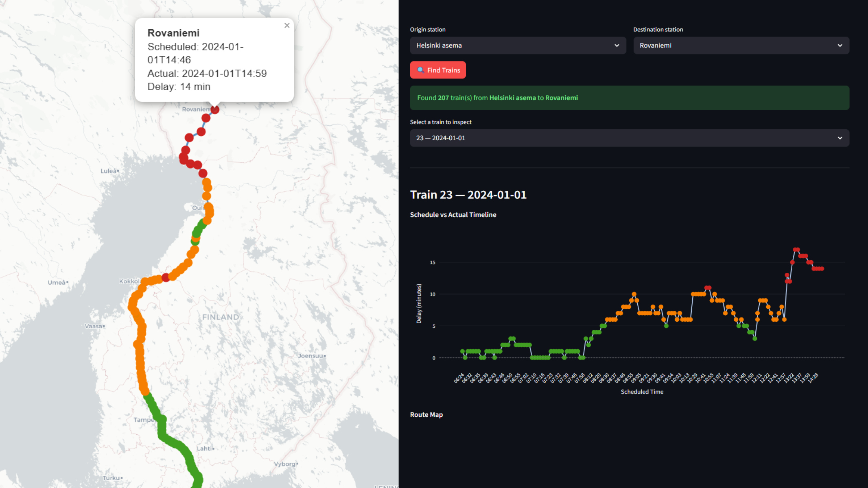Click the green success message banner
868x488 pixels.
click(x=630, y=98)
